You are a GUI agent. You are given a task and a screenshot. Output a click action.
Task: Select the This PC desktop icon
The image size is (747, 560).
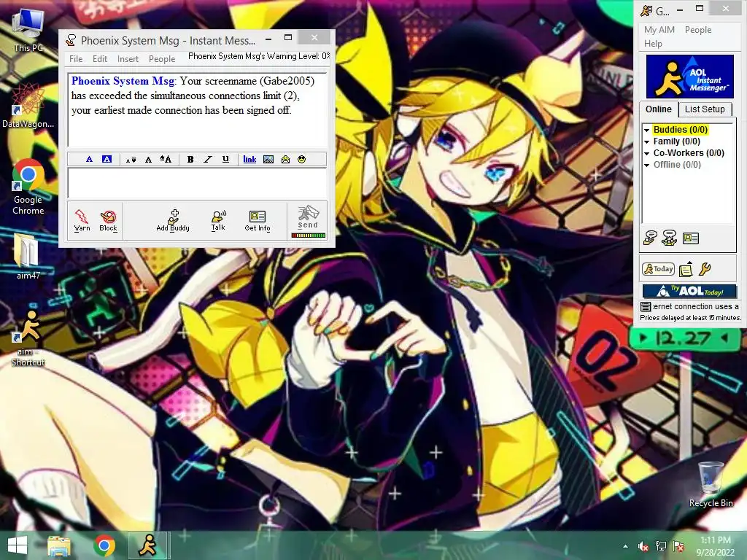(28, 29)
